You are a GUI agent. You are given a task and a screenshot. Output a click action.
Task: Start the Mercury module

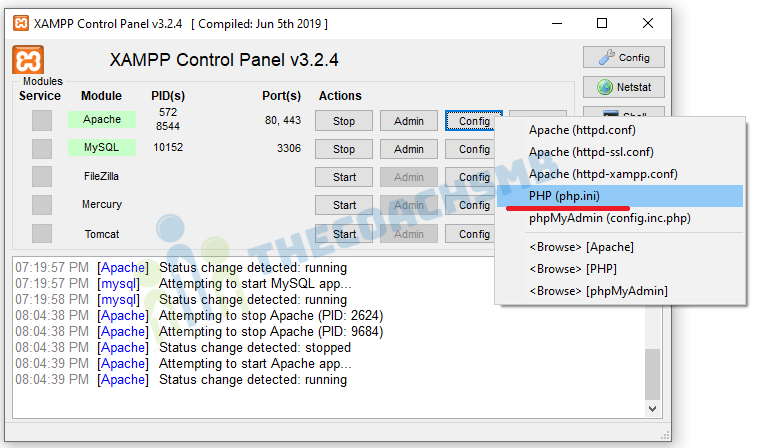pyautogui.click(x=344, y=205)
